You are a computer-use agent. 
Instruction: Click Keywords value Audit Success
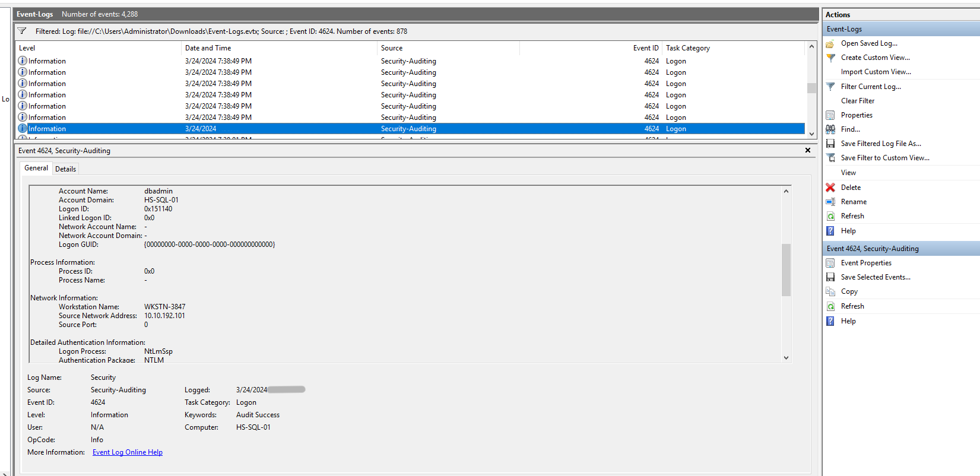click(x=258, y=415)
